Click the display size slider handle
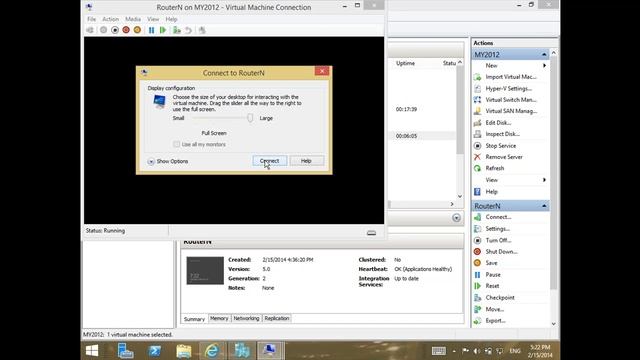Viewport: 640px width, 360px height. [x=250, y=118]
